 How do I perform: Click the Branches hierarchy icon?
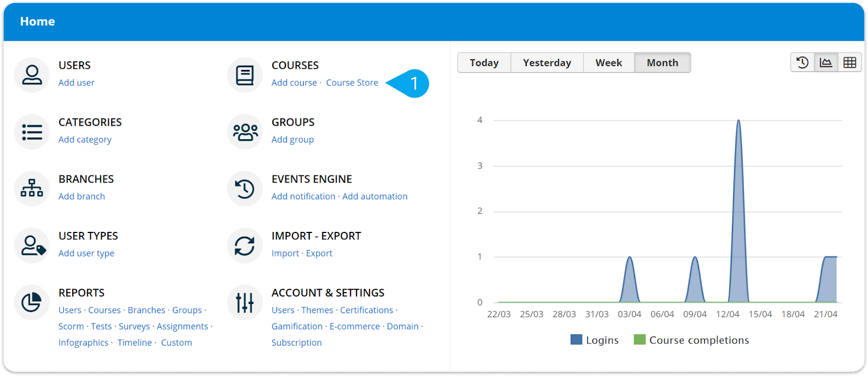(x=32, y=189)
